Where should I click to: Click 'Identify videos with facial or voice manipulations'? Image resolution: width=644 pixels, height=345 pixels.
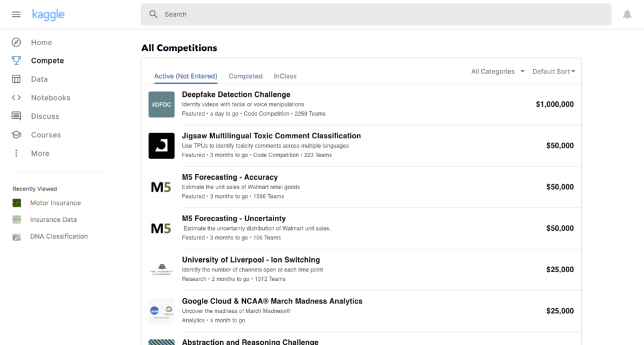243,104
